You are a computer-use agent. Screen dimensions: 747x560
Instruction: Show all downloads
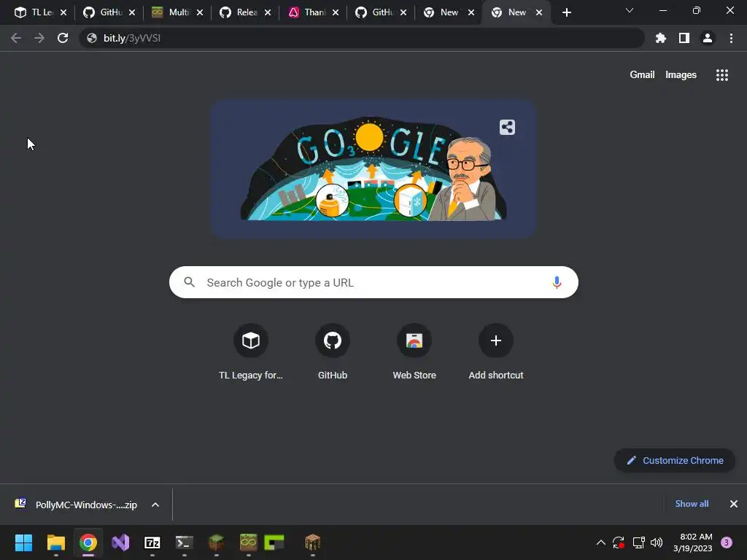click(692, 504)
